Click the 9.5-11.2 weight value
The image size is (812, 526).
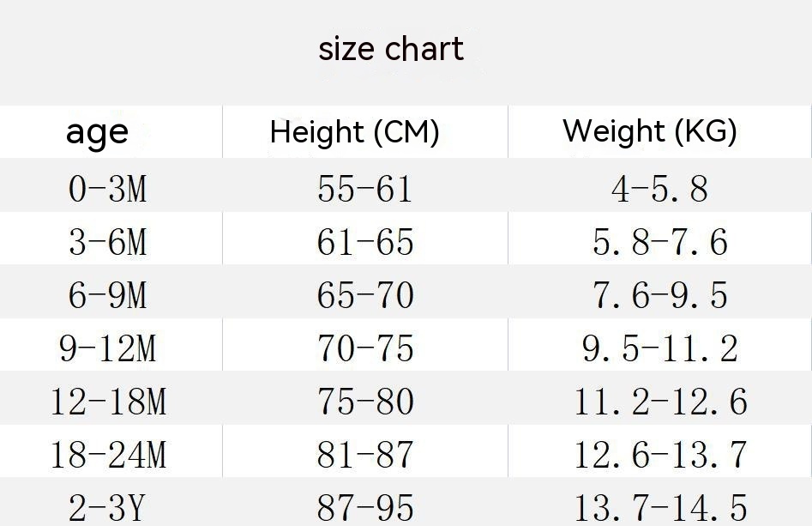coord(660,348)
